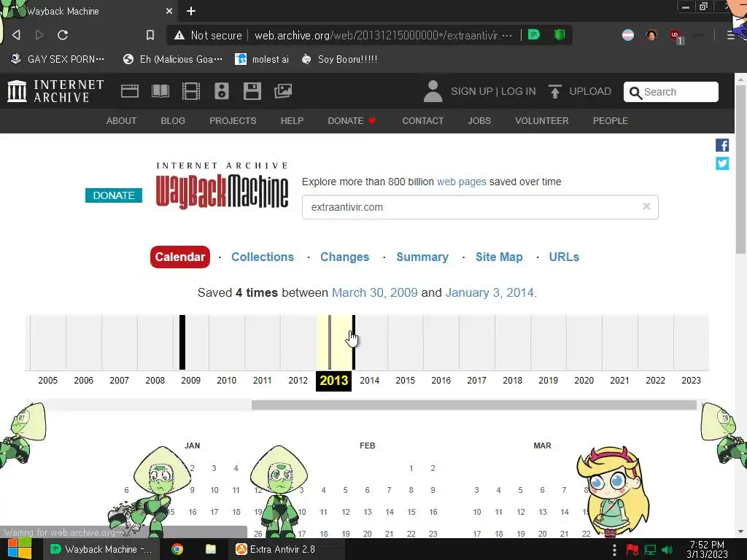This screenshot has width=747, height=560.
Task: Click the uBlock Origin extension icon
Action: pyautogui.click(x=675, y=35)
